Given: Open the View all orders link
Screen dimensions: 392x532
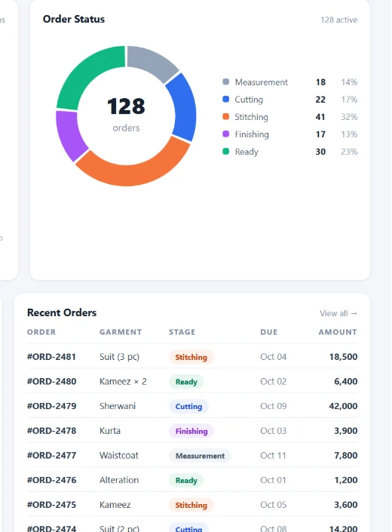Looking at the screenshot, I should click(338, 313).
